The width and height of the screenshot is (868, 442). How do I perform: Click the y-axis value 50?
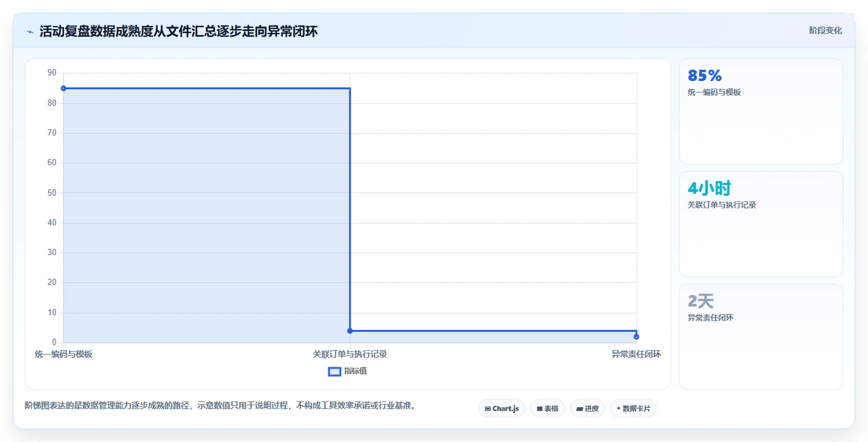(x=52, y=193)
